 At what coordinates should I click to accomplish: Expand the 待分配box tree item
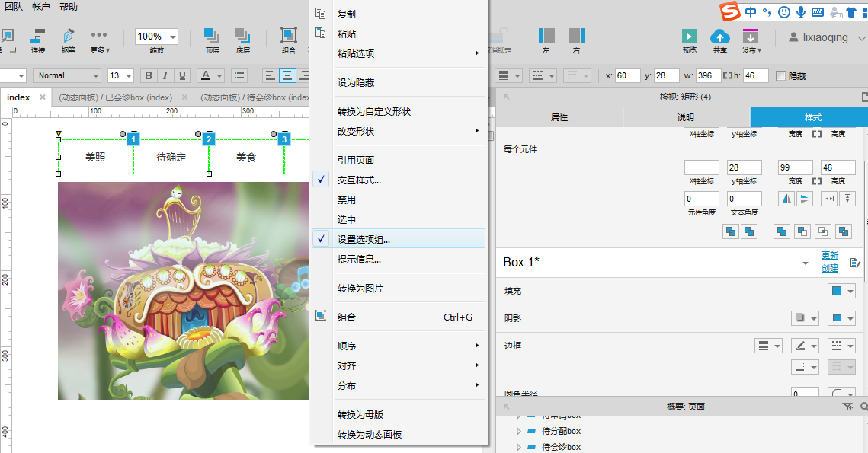(x=518, y=431)
